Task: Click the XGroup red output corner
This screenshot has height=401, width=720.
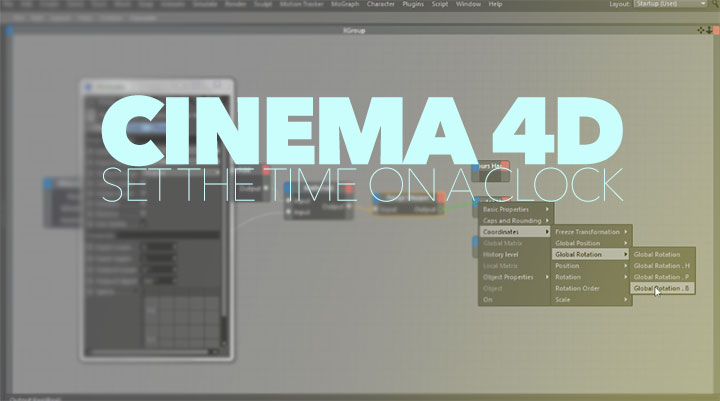Action: (x=716, y=30)
